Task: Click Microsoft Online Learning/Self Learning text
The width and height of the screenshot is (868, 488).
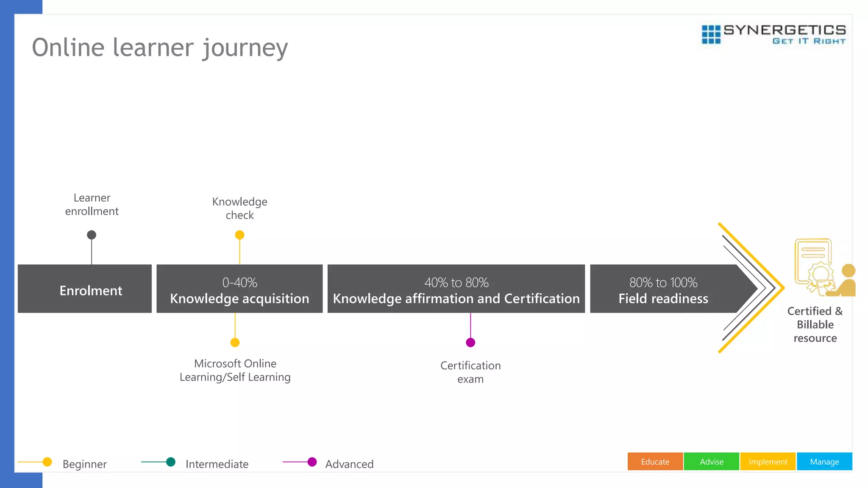Action: tap(235, 370)
